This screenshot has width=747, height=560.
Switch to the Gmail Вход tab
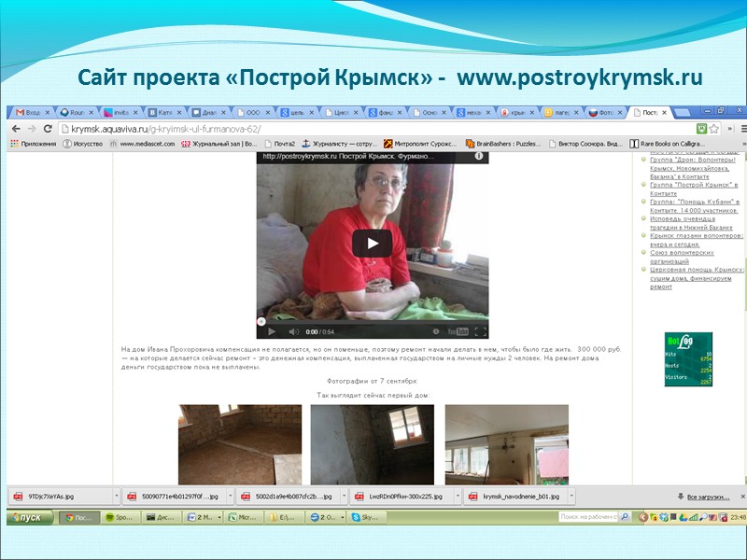point(33,112)
